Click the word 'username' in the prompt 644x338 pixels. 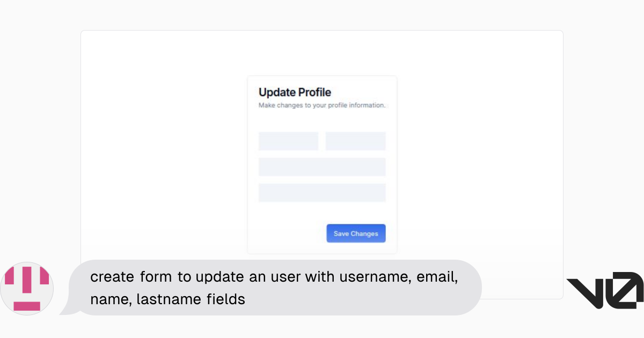pos(367,277)
